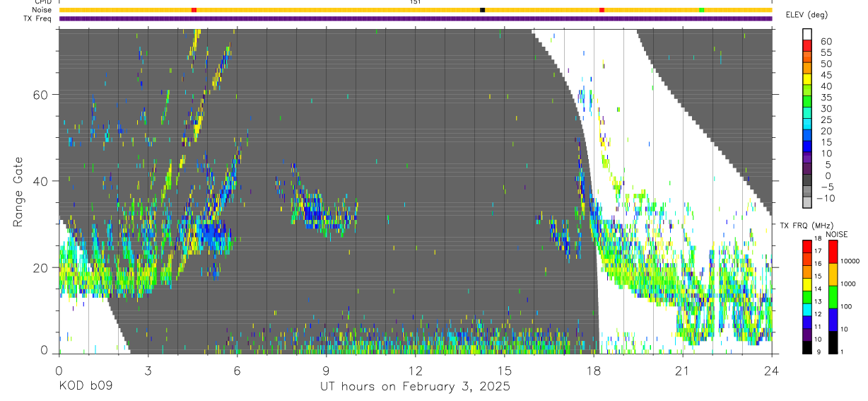Click the 'TX Freq' row label at top left
The height and width of the screenshot is (401, 868).
click(x=39, y=18)
